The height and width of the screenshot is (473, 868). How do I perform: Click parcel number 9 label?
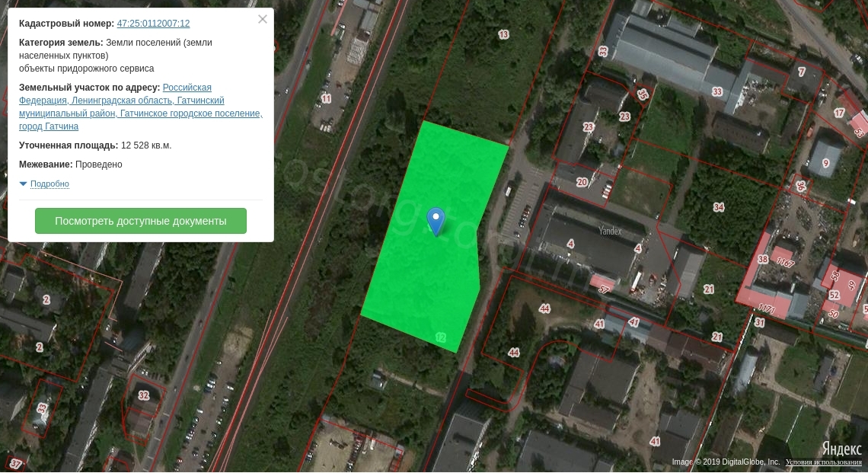tap(825, 163)
